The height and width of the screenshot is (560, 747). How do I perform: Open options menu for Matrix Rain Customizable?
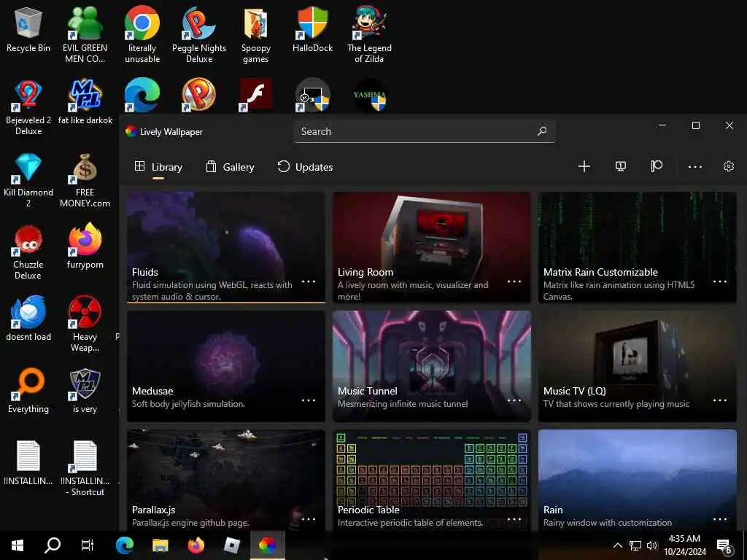tap(720, 281)
